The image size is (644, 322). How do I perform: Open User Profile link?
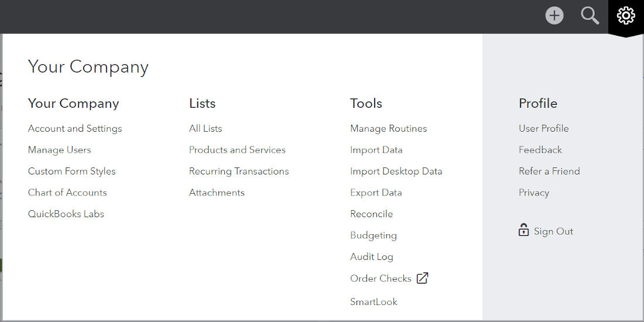tap(544, 129)
